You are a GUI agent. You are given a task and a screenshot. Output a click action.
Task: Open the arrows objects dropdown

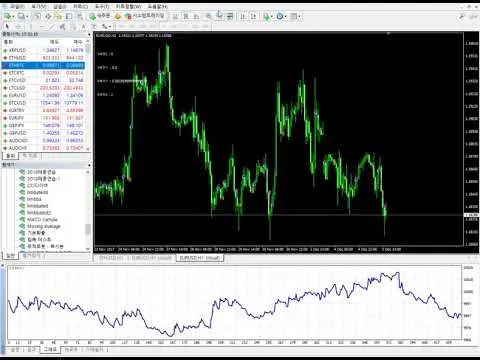(x=106, y=26)
